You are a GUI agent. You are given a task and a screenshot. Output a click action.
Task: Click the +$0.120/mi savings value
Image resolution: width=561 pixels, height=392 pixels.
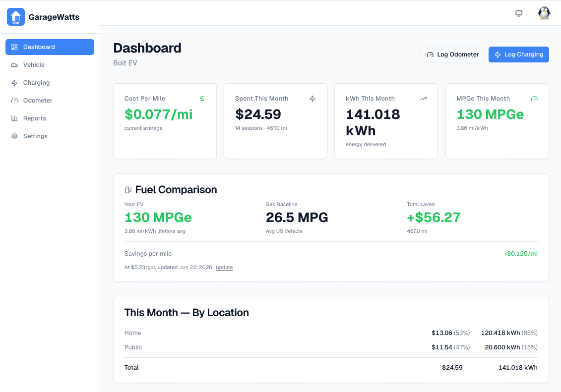tap(520, 254)
